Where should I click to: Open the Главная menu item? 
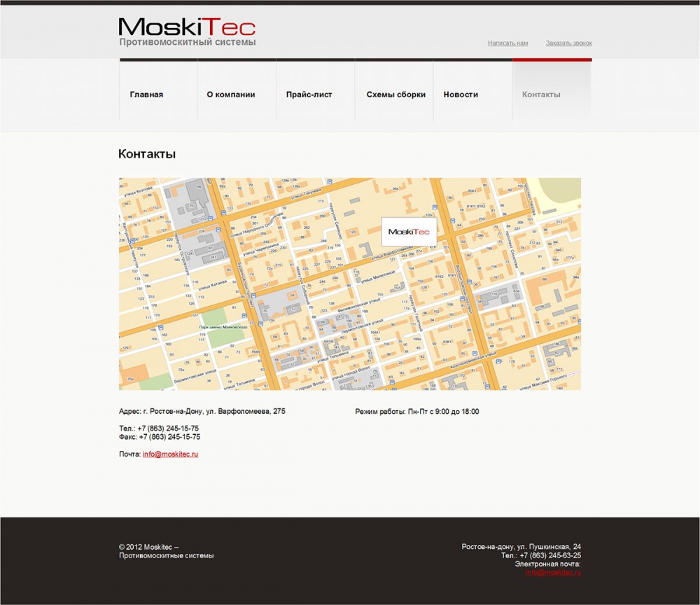[x=146, y=95]
